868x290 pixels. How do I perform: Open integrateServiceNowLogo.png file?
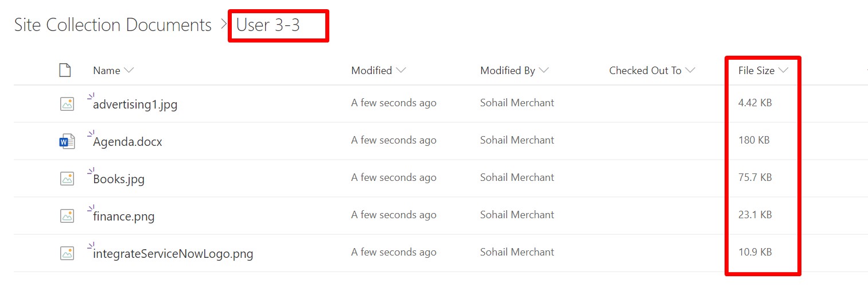click(173, 254)
